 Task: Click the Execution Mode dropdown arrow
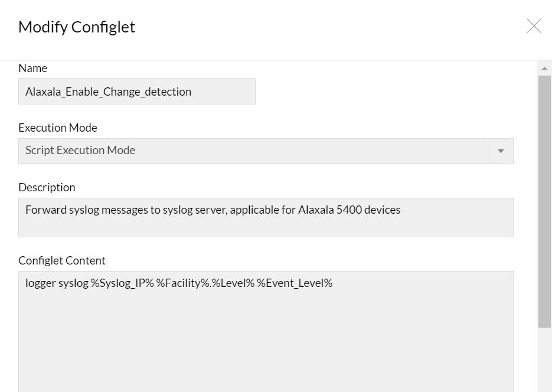pyautogui.click(x=501, y=151)
